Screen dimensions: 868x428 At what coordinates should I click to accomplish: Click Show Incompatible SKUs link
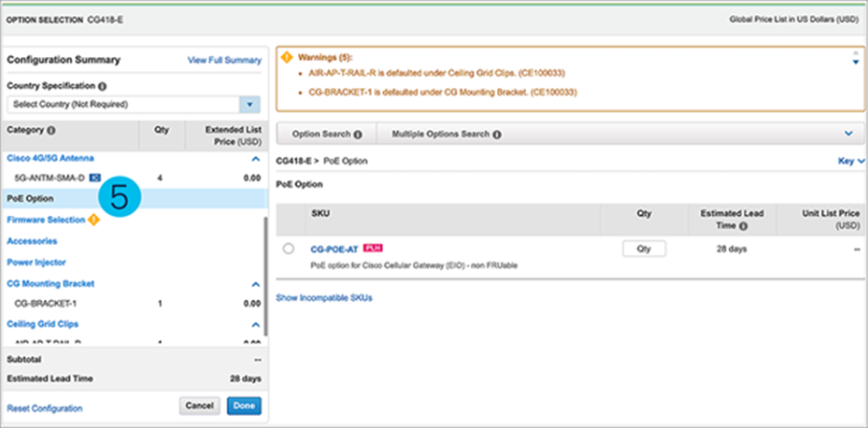point(324,298)
